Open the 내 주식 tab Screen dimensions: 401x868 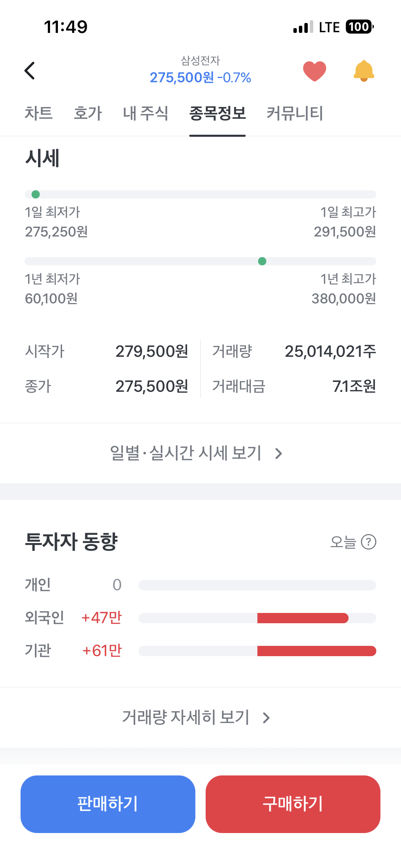pos(146,113)
